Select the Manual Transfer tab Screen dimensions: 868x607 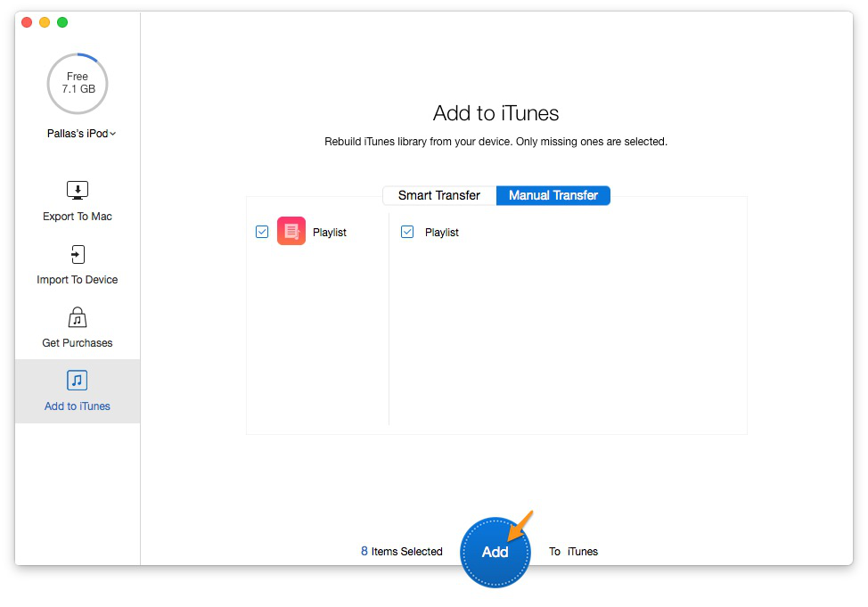click(x=553, y=195)
